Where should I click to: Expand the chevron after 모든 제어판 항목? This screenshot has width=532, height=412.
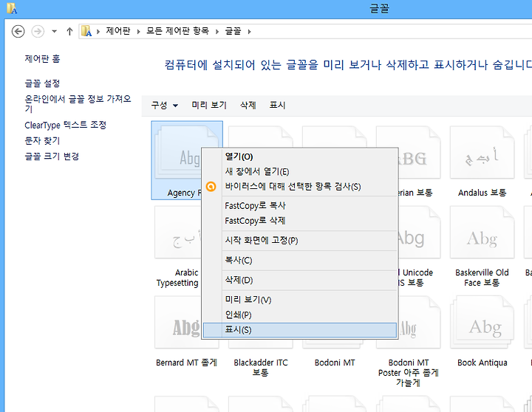217,32
